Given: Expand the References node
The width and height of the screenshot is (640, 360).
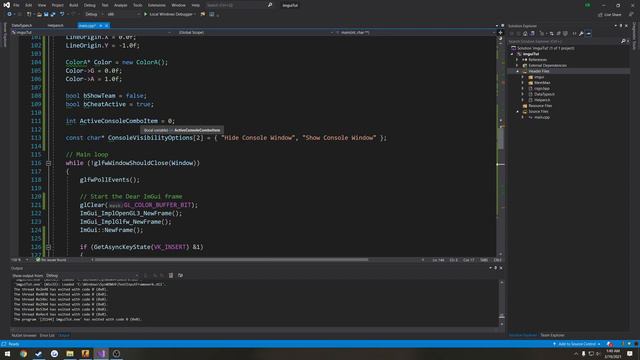Looking at the screenshot, I should pos(517,60).
